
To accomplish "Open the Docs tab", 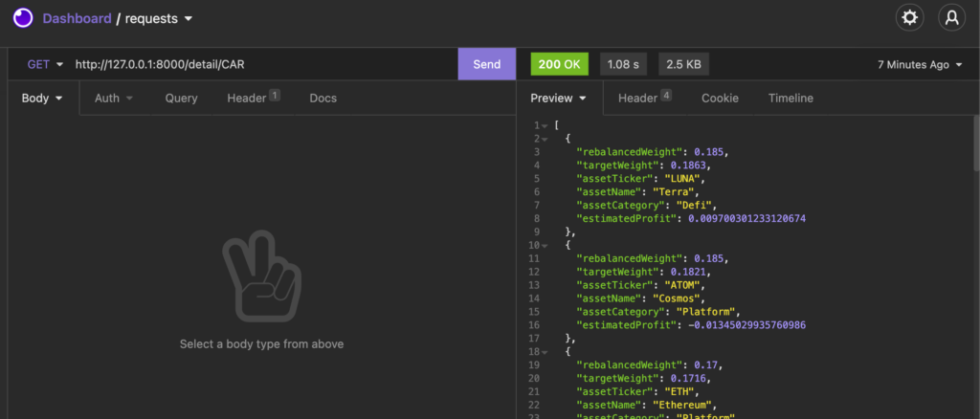I will point(323,98).
